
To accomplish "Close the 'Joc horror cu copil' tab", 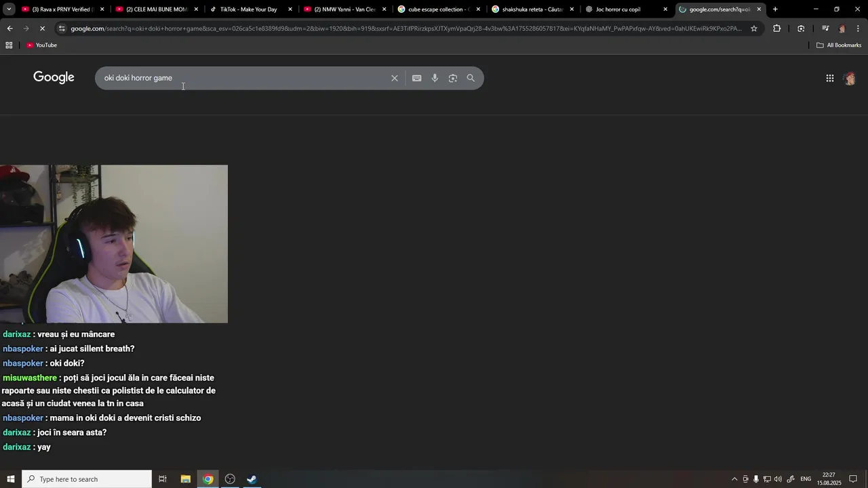I will click(x=665, y=9).
